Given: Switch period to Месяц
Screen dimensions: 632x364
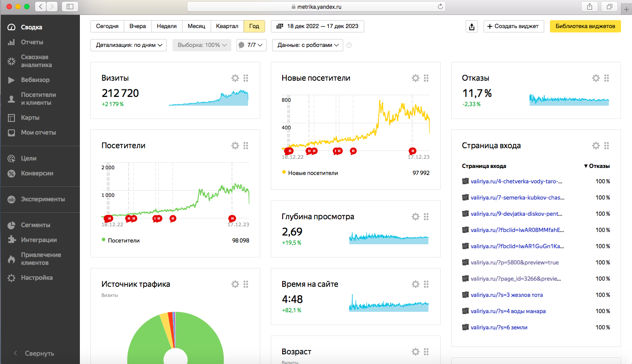Looking at the screenshot, I should coord(197,26).
